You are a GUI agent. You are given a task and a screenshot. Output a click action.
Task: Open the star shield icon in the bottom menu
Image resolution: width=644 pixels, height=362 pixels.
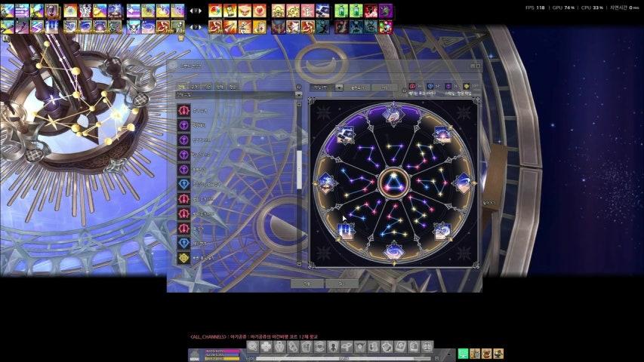coord(359,347)
